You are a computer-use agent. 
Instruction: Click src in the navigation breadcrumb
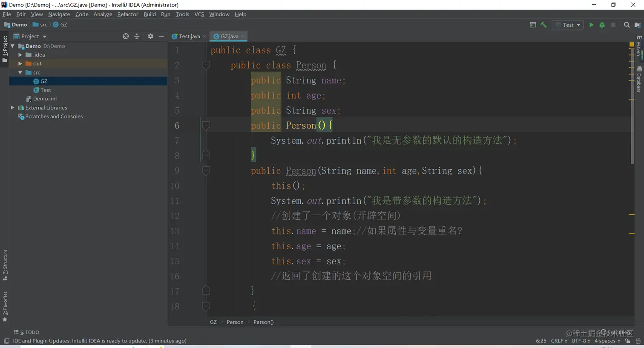click(40, 25)
